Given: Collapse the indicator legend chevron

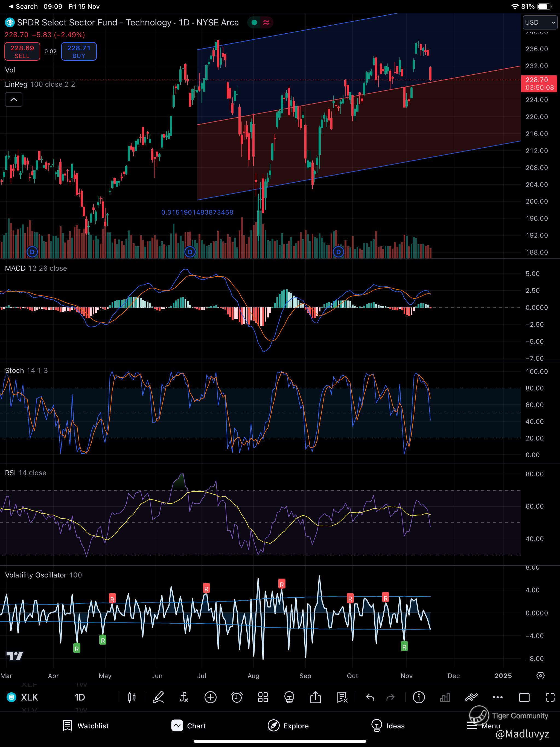Looking at the screenshot, I should coord(13,100).
